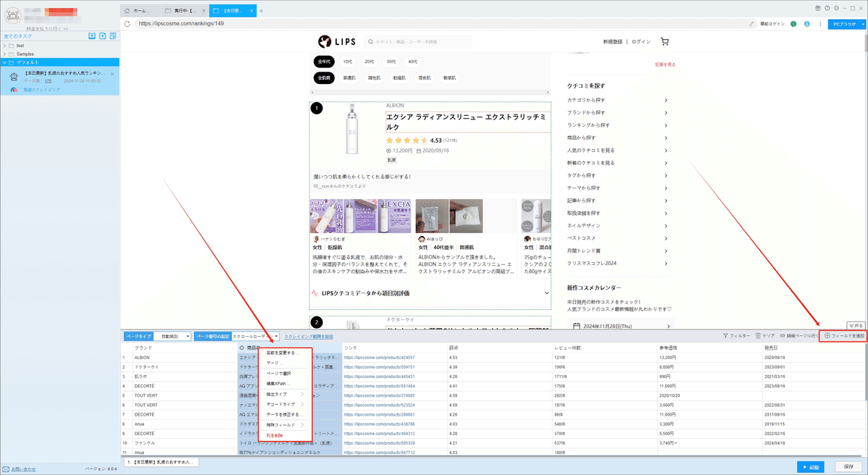Click the import task icon
The image size is (868, 475).
point(91,35)
